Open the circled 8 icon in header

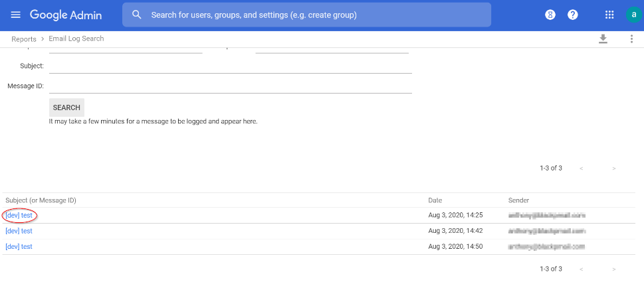click(x=550, y=15)
